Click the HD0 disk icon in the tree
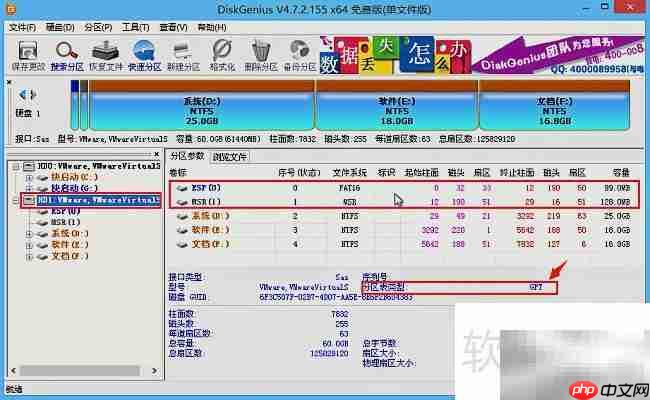650x400 pixels. (x=29, y=167)
